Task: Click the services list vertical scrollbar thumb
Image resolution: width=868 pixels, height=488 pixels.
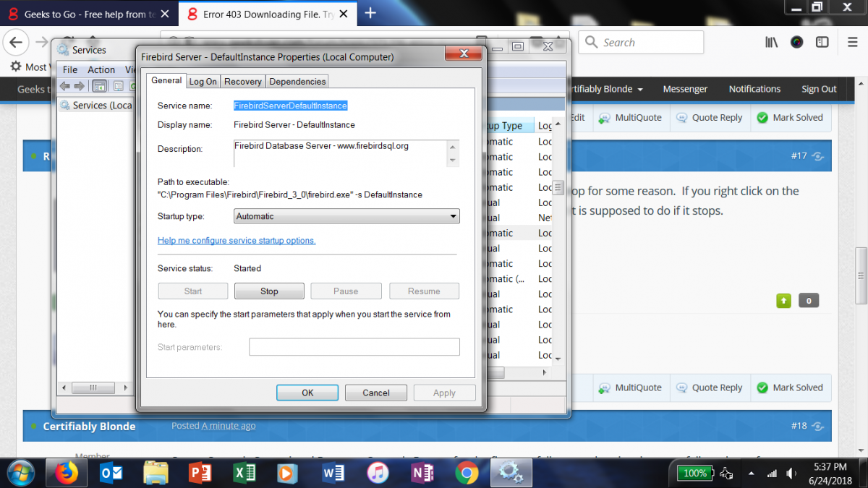Action: click(558, 188)
